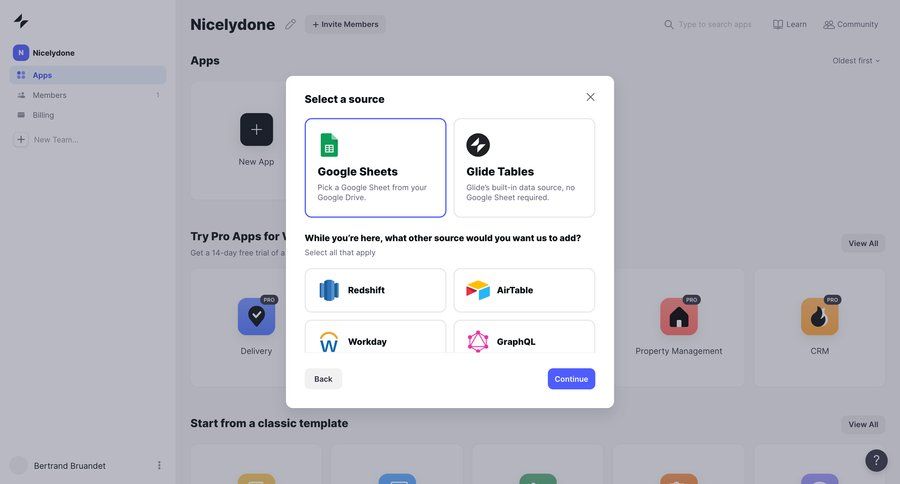Screen dimensions: 900x484
Task: Open the Nicelydone team avatar
Action: coord(21,53)
